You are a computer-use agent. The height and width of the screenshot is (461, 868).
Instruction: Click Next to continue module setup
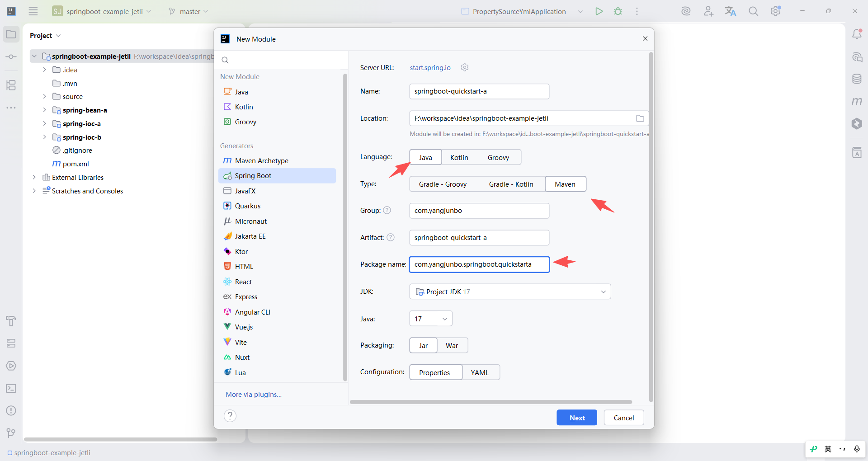coord(577,418)
